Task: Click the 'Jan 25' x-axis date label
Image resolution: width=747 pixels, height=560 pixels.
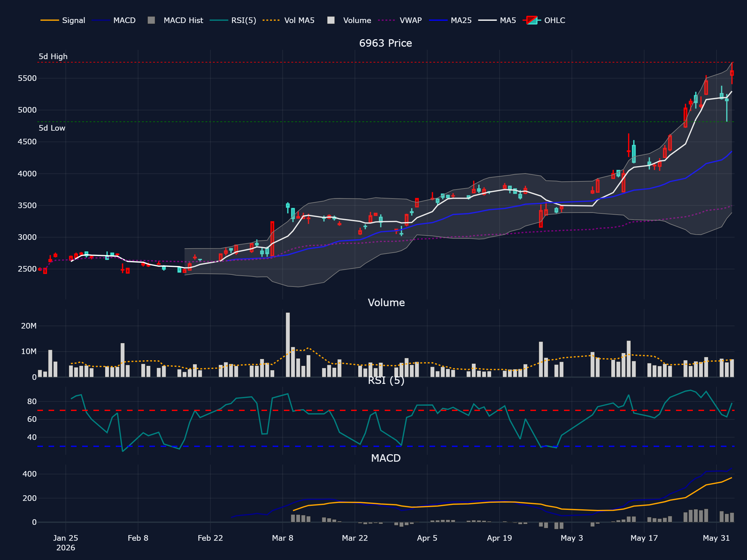Action: 65,538
